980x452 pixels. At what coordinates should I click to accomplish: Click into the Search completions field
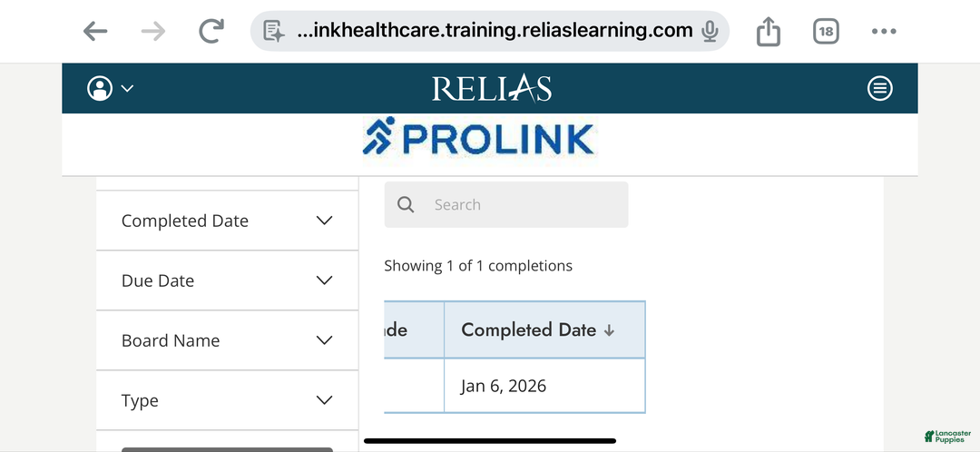[x=517, y=205]
